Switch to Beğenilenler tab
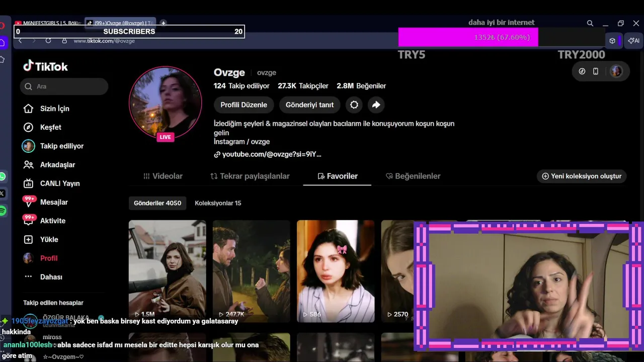This screenshot has height=362, width=644. coord(413,176)
